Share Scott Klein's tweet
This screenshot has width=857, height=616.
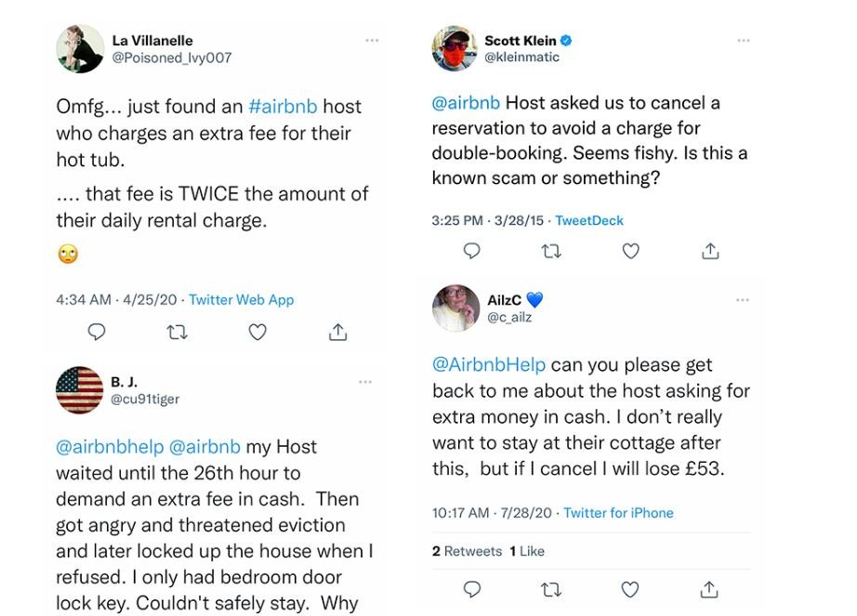point(710,251)
